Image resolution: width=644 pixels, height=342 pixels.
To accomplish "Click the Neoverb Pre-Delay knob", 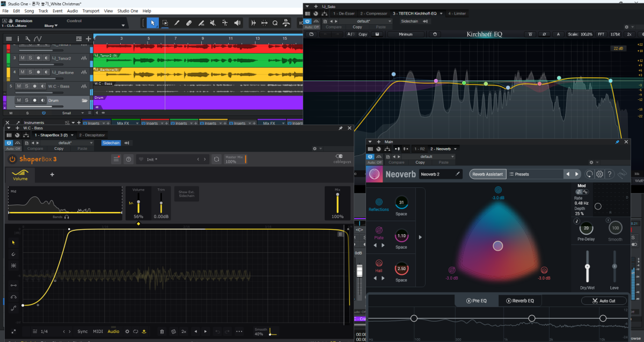I will pos(586,228).
